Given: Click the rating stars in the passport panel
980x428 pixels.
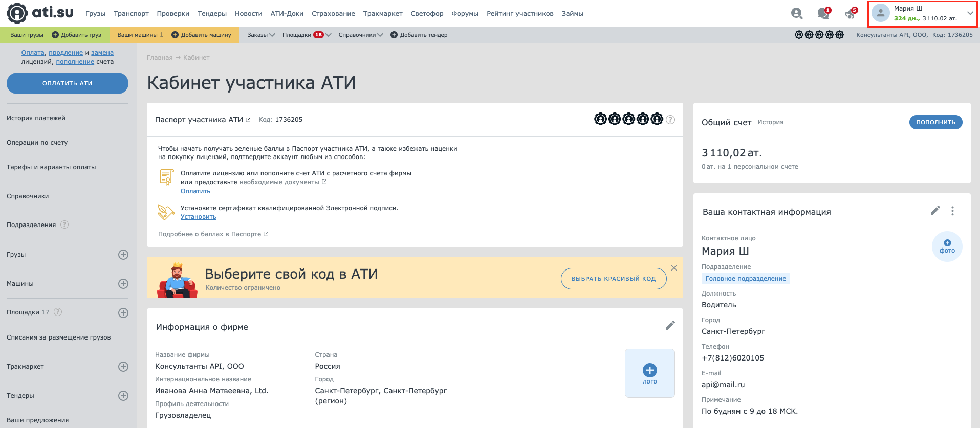Looking at the screenshot, I should pyautogui.click(x=628, y=119).
